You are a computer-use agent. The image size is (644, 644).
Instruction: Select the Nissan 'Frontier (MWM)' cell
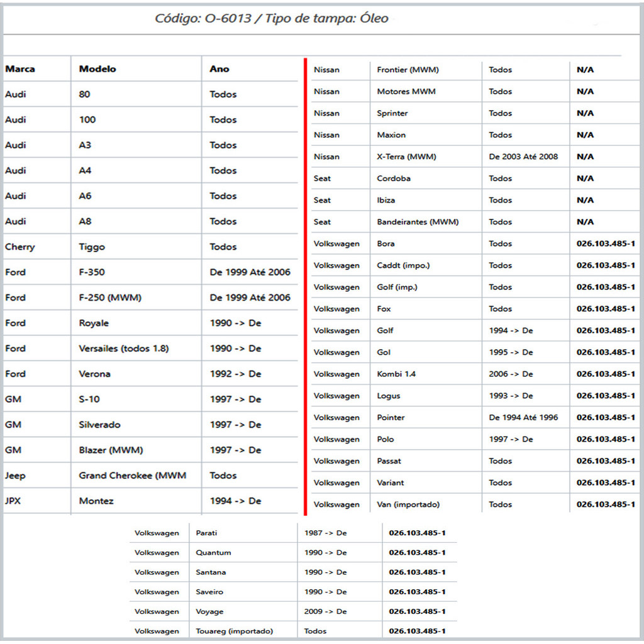coord(408,70)
